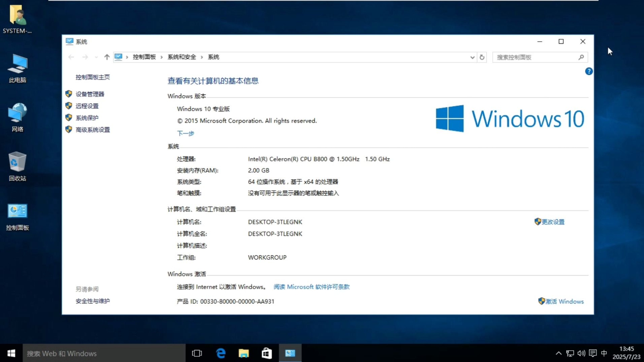Open Task View on the taskbar
Image resolution: width=644 pixels, height=362 pixels.
(x=197, y=353)
